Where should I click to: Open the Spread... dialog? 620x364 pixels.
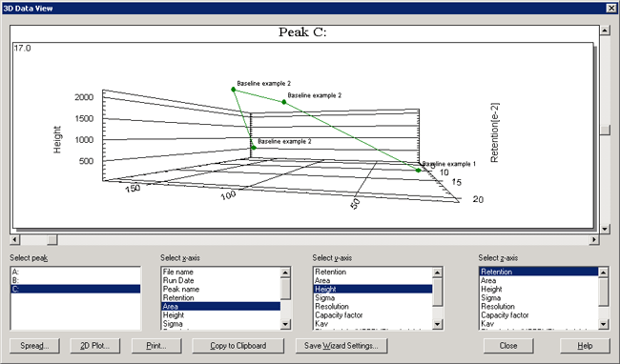34,346
